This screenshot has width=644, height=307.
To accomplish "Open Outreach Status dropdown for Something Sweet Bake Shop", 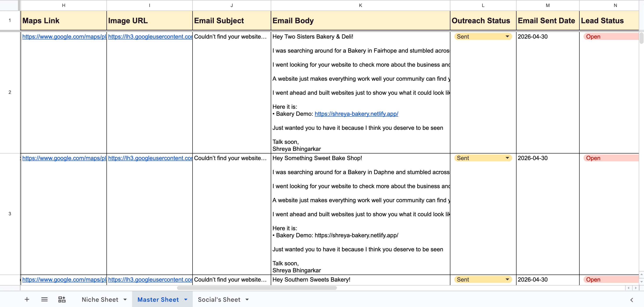I will [x=507, y=158].
